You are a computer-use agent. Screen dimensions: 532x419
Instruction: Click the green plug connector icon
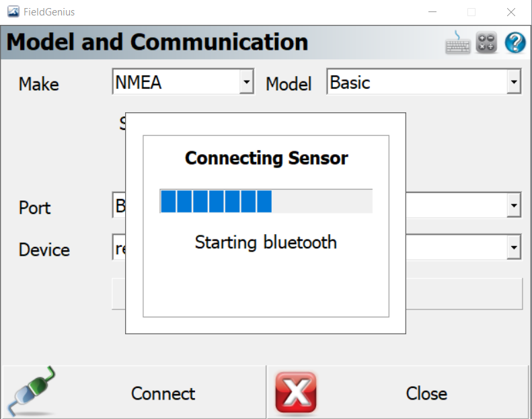(32, 391)
